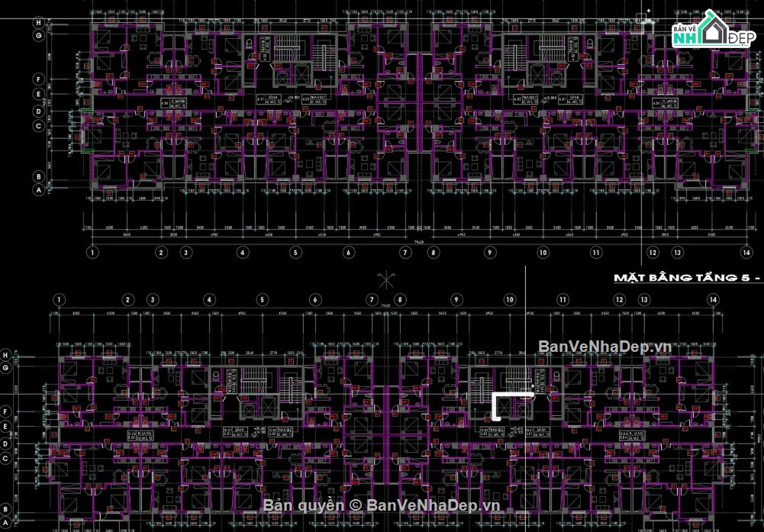Select axis bubble E of the upper plan
Viewport: 764px width, 532px height.
coord(39,94)
